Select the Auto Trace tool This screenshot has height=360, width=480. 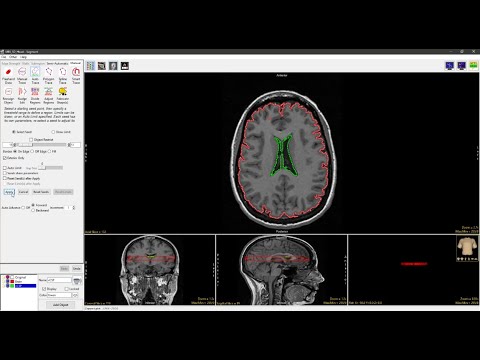point(35,76)
